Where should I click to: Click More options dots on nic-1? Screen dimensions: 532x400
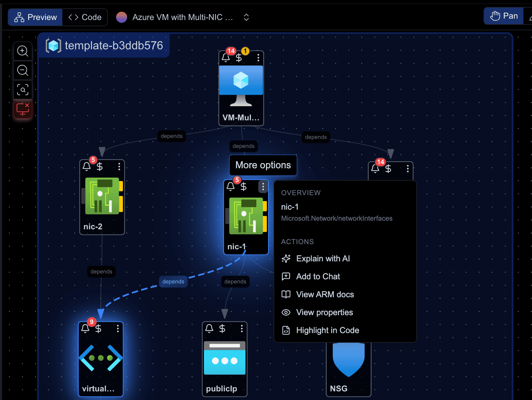(x=263, y=187)
